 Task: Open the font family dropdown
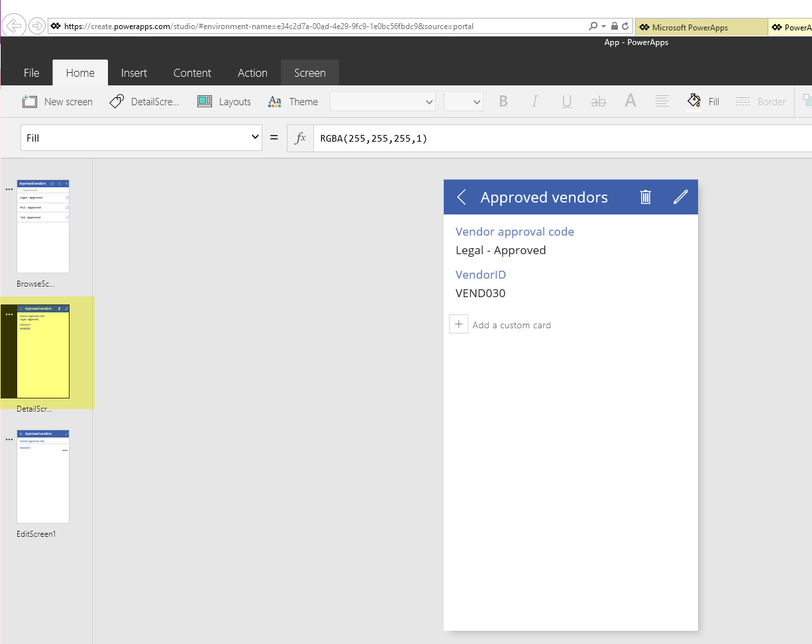tap(382, 101)
